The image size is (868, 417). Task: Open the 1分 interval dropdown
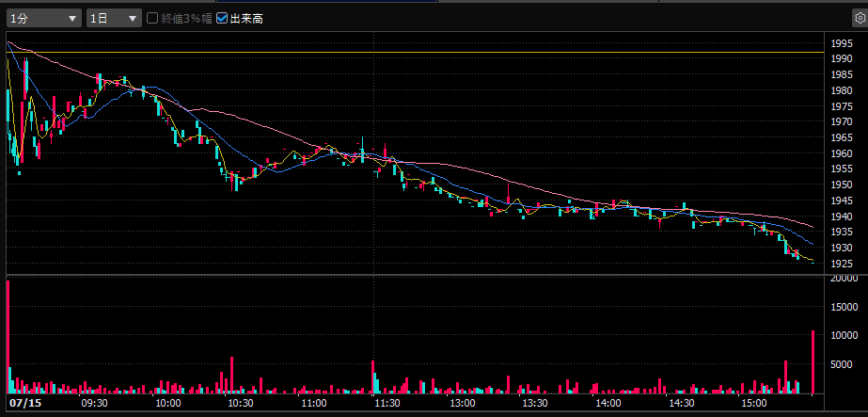[44, 18]
